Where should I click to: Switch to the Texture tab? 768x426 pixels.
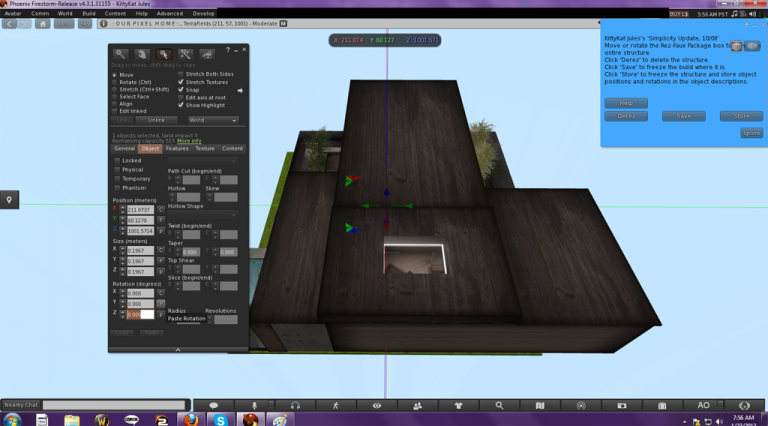(205, 148)
